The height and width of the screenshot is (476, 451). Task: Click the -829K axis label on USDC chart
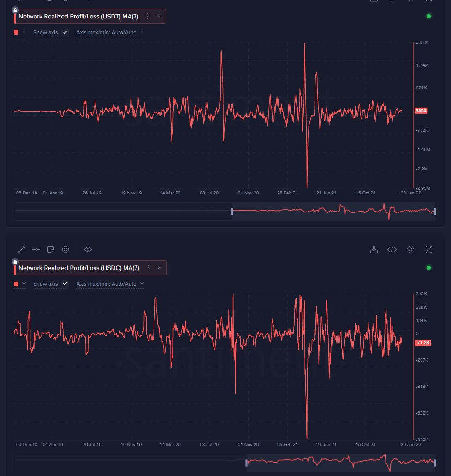pyautogui.click(x=422, y=440)
